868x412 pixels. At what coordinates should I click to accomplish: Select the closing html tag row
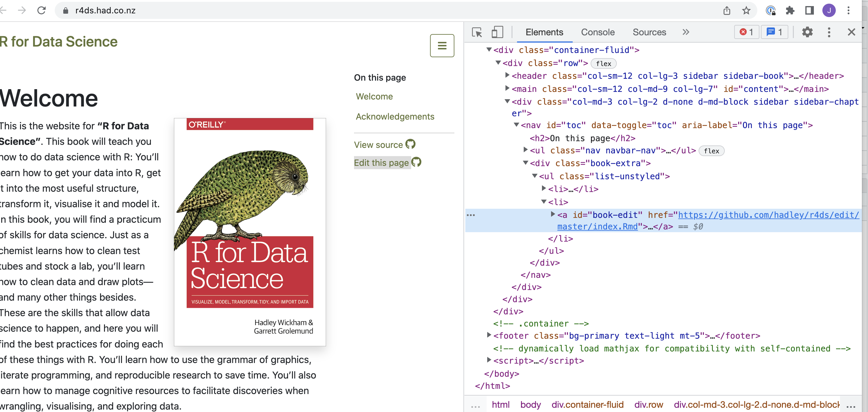[493, 386]
